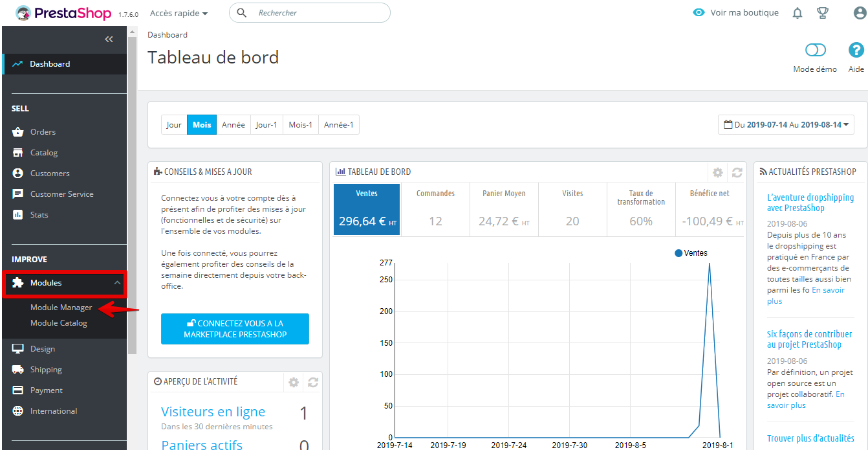Show the Ventes metric tab
Screen dimensions: 868x450
[x=367, y=209]
